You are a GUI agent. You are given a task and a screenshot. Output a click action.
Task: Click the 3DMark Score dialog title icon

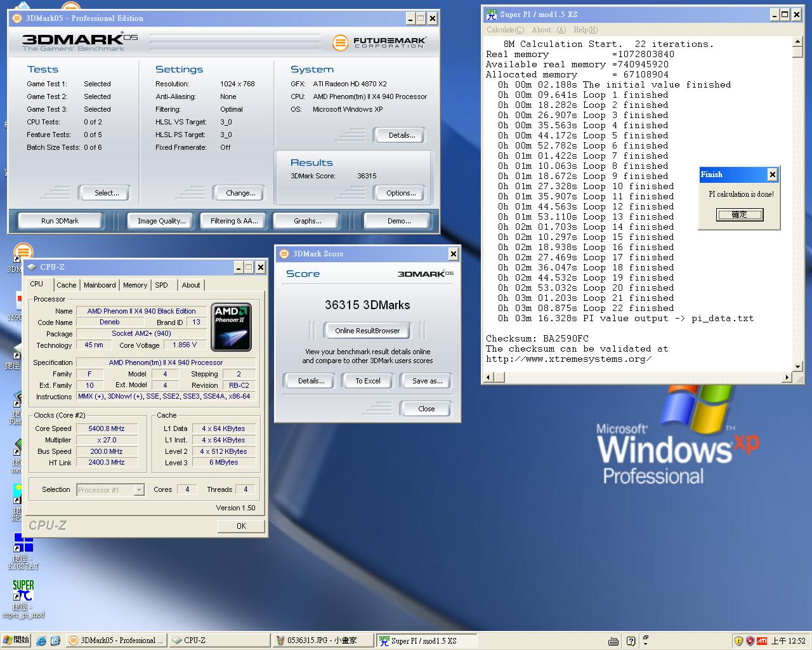point(284,254)
